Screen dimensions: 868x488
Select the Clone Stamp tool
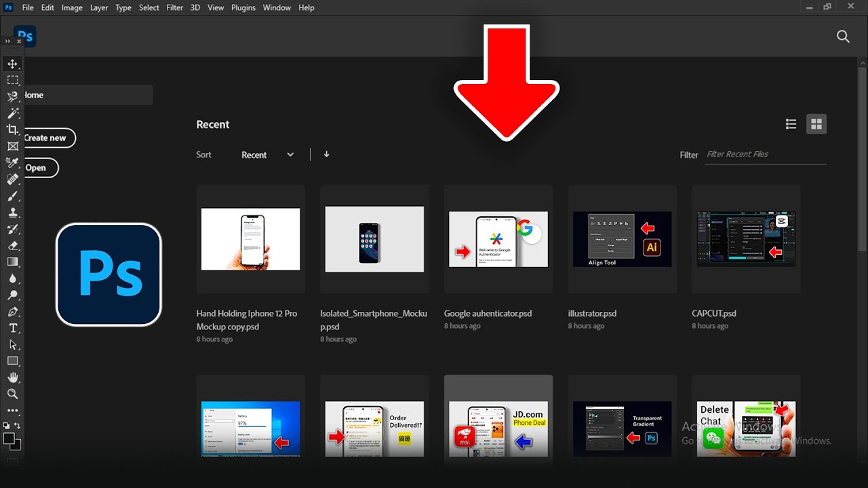tap(12, 212)
